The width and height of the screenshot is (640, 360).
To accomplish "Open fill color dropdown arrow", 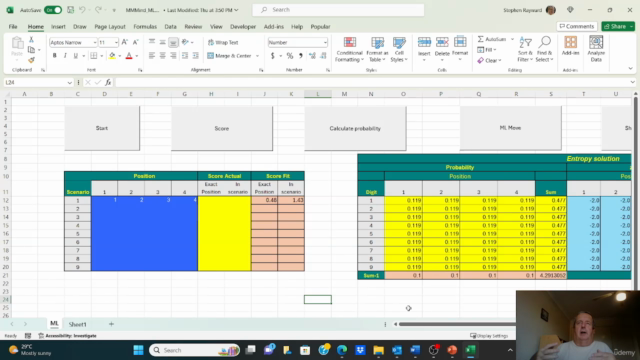I will (x=120, y=56).
